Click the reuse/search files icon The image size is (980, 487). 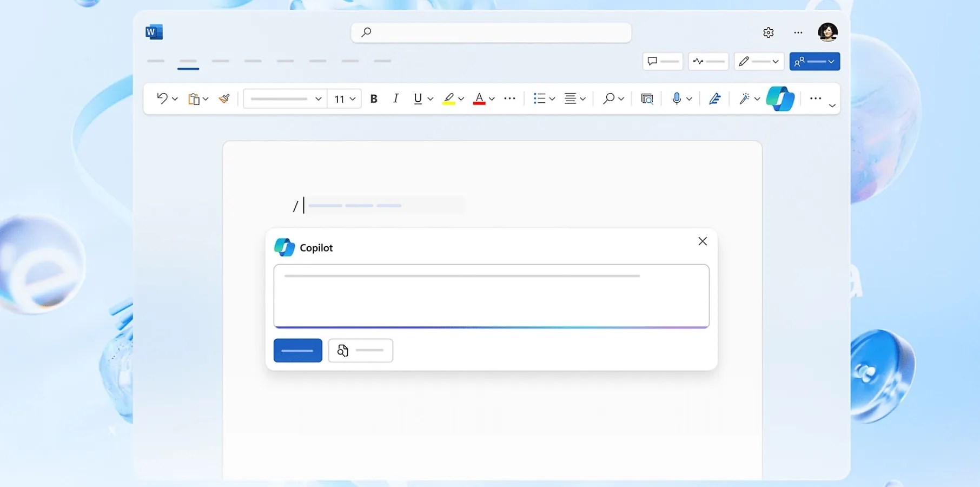click(647, 98)
